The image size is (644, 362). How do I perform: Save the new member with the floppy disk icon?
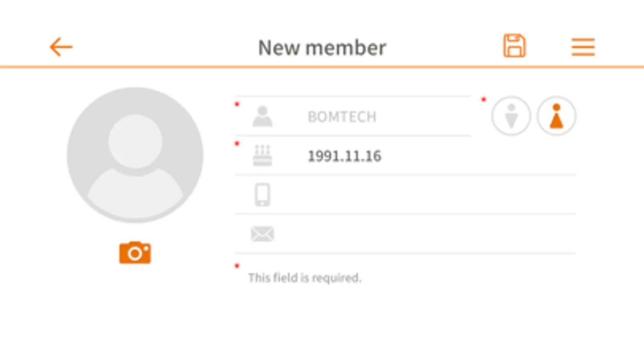pyautogui.click(x=514, y=46)
